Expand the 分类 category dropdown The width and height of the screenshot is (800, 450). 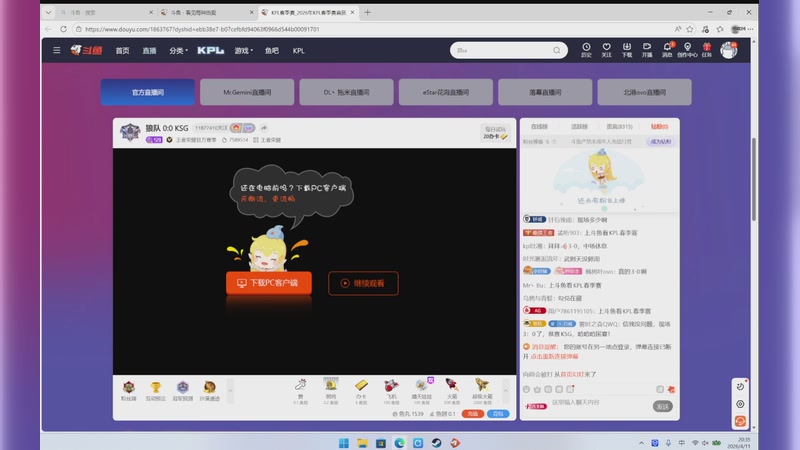tap(179, 51)
